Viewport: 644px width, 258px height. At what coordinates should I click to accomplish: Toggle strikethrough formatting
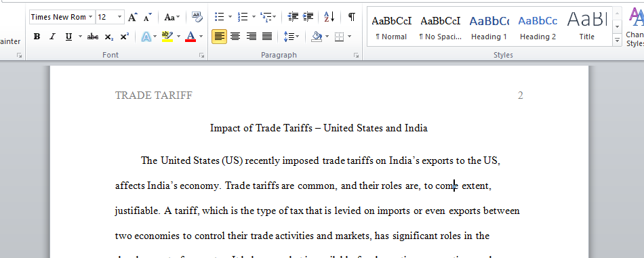coord(93,37)
